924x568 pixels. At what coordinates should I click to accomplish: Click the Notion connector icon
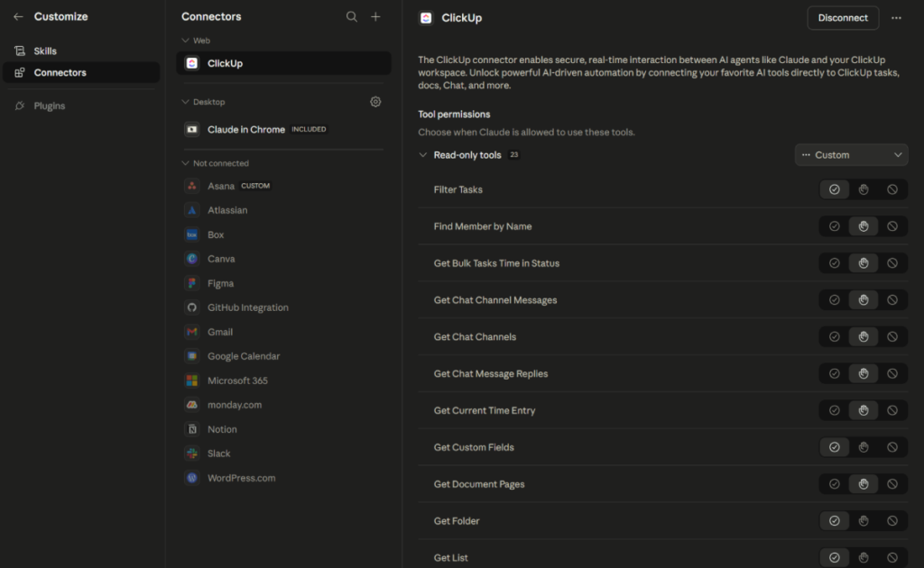point(192,429)
